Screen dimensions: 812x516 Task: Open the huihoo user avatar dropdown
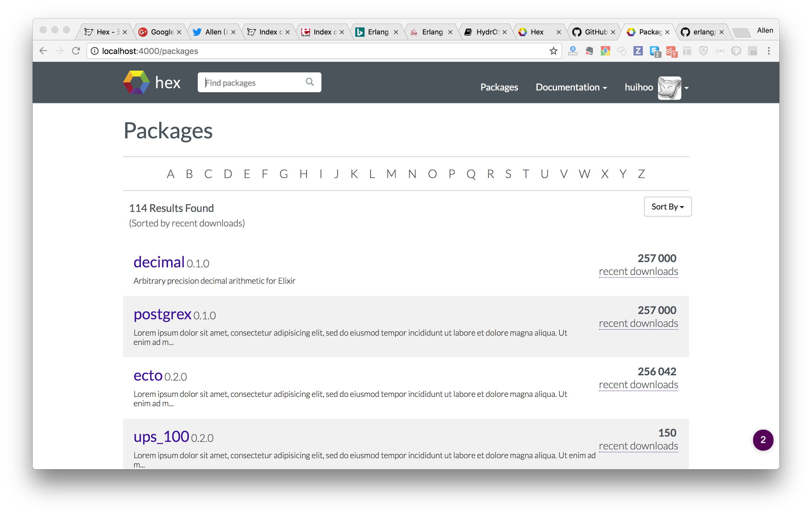coord(669,88)
